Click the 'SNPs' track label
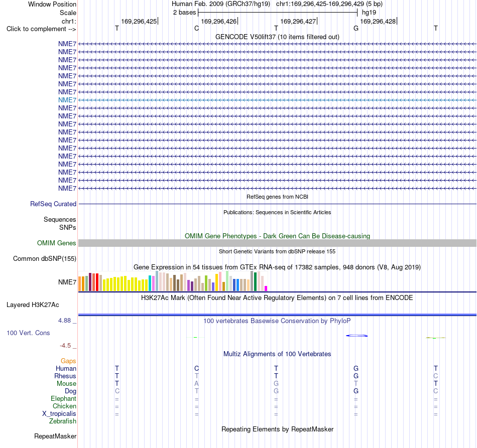This screenshot has height=448, width=477. (68, 227)
